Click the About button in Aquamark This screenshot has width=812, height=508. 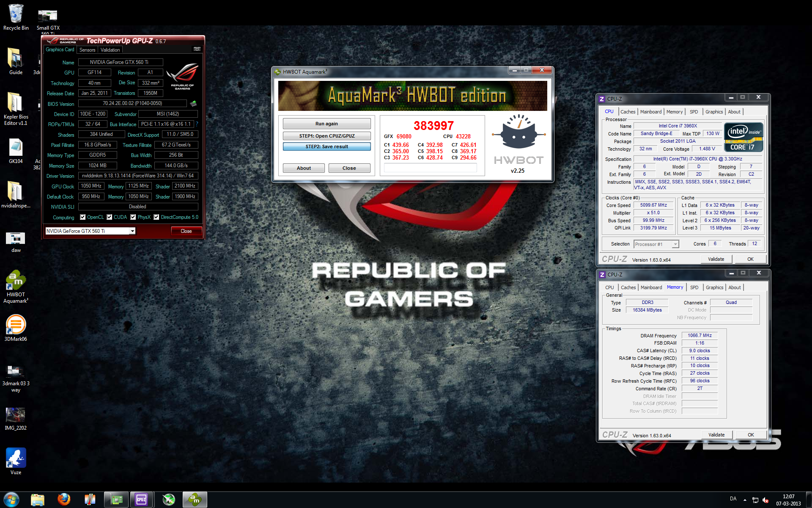click(x=304, y=168)
